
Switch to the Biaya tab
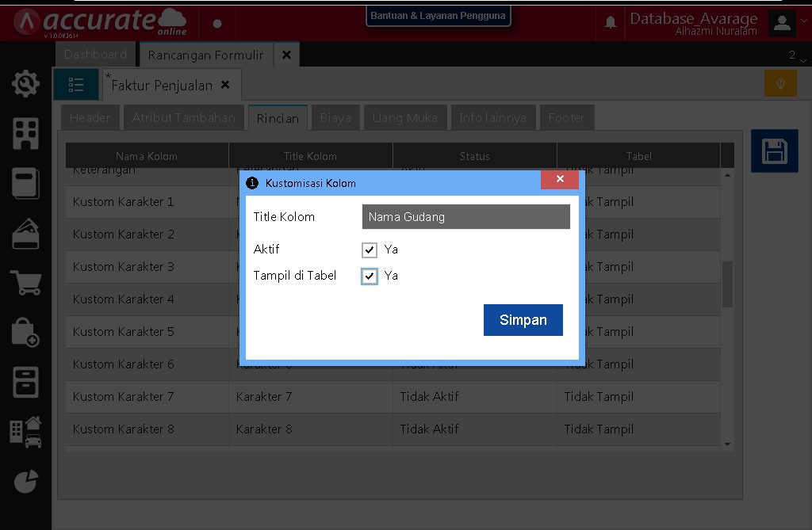click(x=335, y=118)
